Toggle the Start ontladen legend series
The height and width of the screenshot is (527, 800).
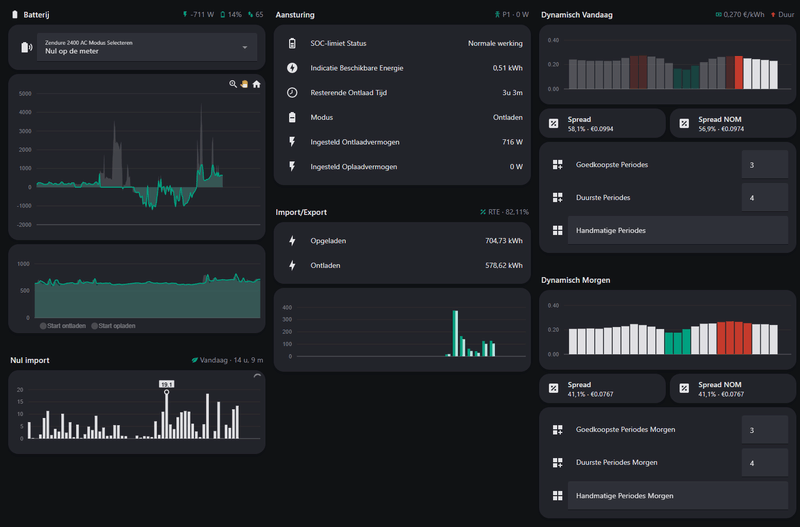pos(62,326)
